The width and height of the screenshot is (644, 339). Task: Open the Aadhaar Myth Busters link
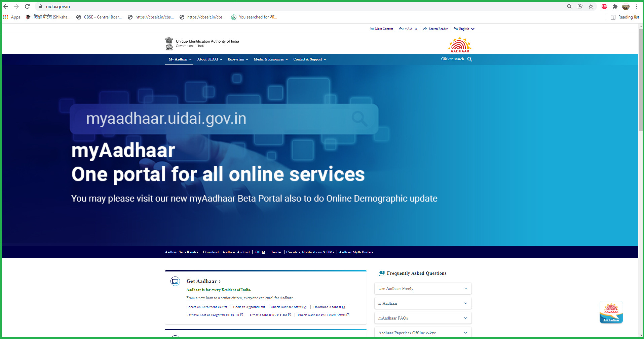[x=356, y=252]
